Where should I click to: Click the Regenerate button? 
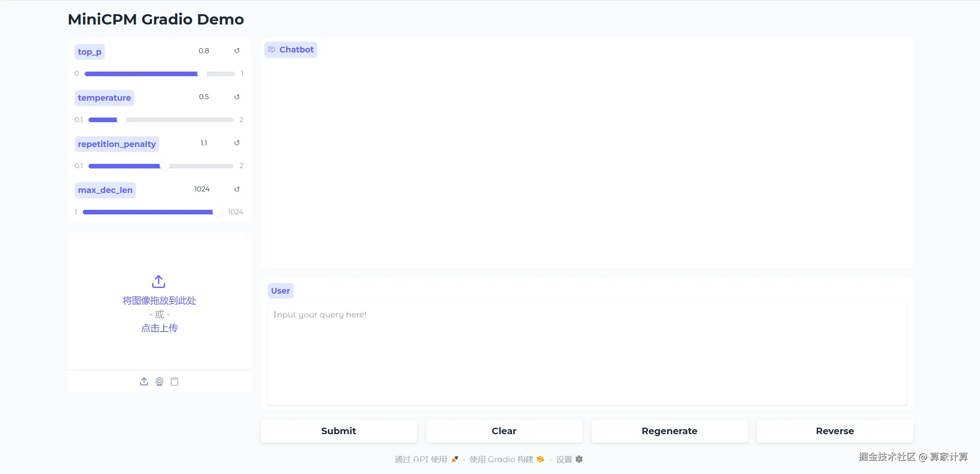pyautogui.click(x=669, y=431)
